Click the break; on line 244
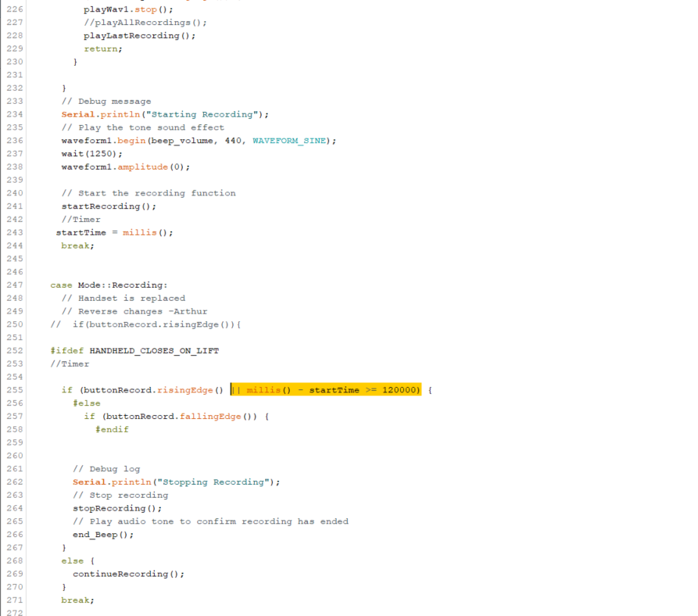698x616 pixels. 78,245
